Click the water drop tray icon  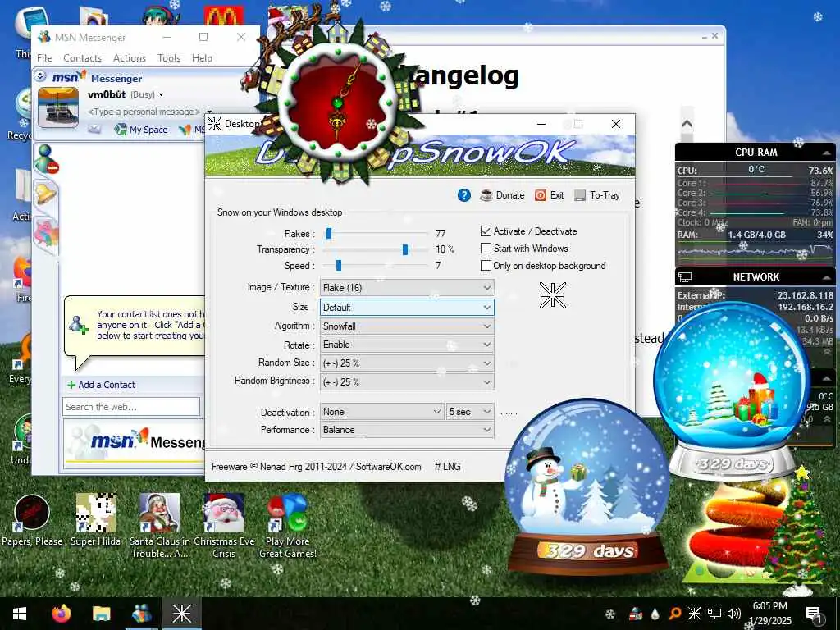[655, 614]
